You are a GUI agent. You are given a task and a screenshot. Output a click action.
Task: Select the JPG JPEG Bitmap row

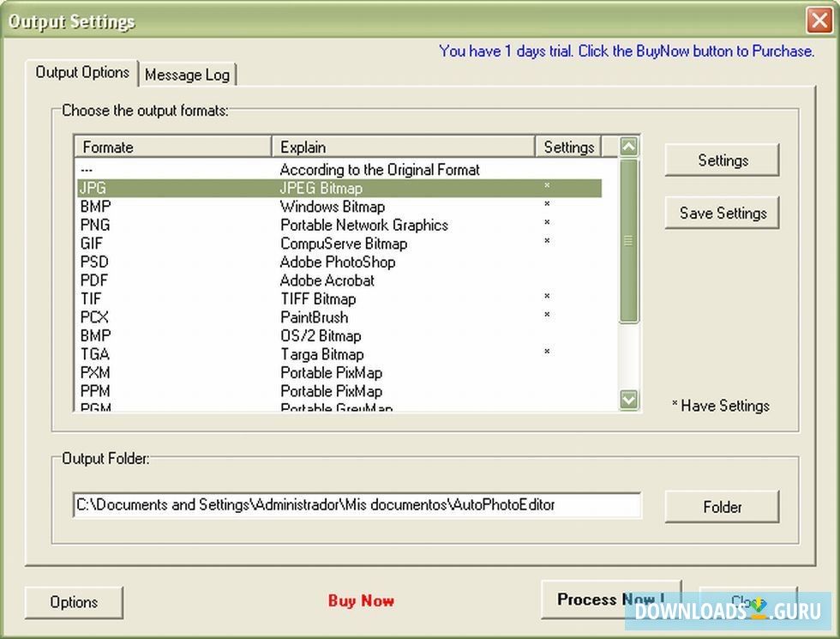point(339,188)
